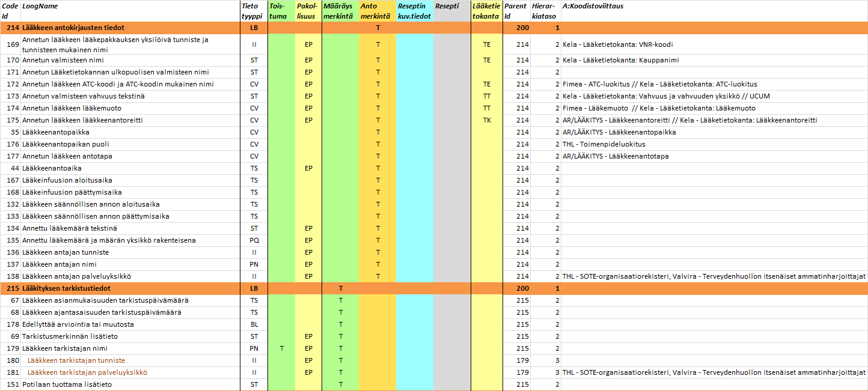Select 'Annettu lääkemäärä ja määrän yksikkö rakenteisena'
868x391 pixels.
pyautogui.click(x=130, y=240)
